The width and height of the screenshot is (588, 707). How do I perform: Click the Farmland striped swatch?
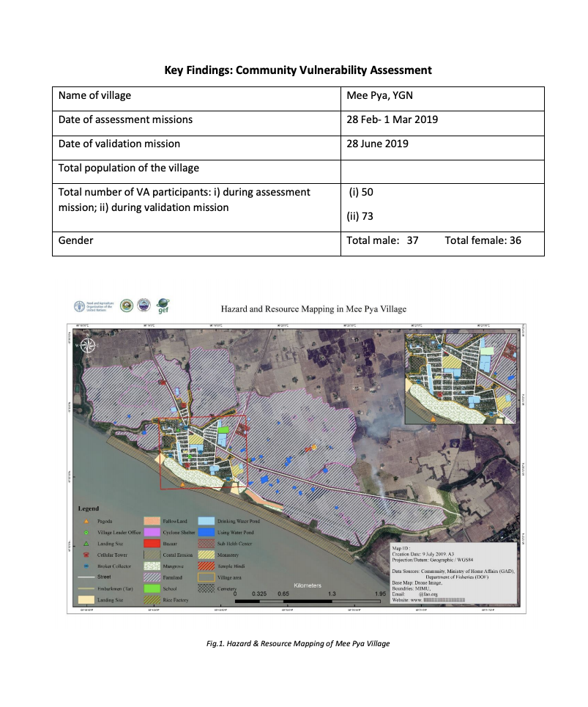(x=152, y=577)
